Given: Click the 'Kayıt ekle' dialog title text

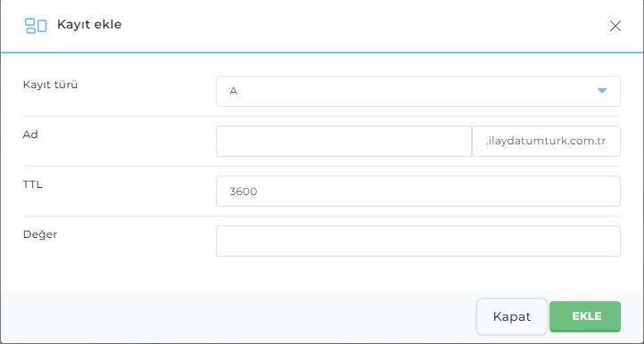Looking at the screenshot, I should pyautogui.click(x=89, y=25).
